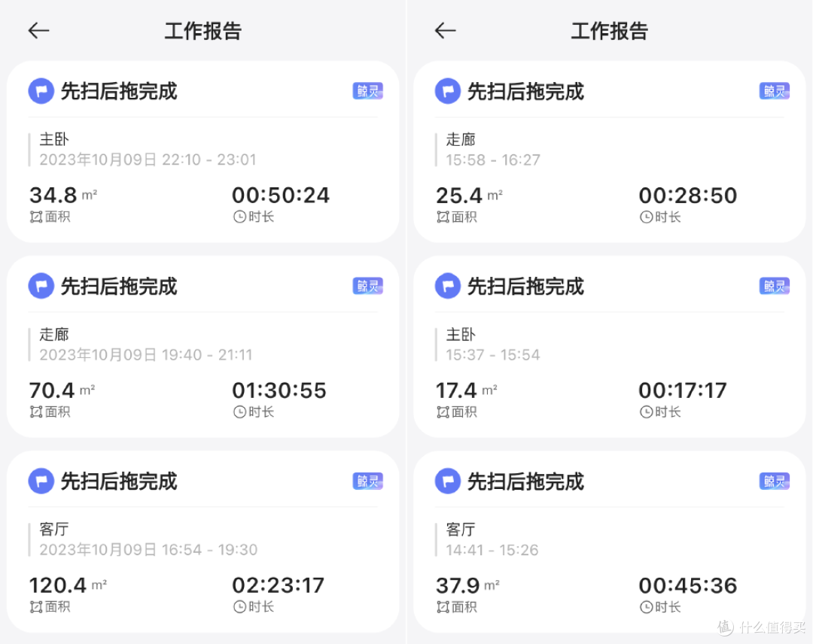Tap the 02:23:17 duration value
813x644 pixels.
click(x=278, y=585)
